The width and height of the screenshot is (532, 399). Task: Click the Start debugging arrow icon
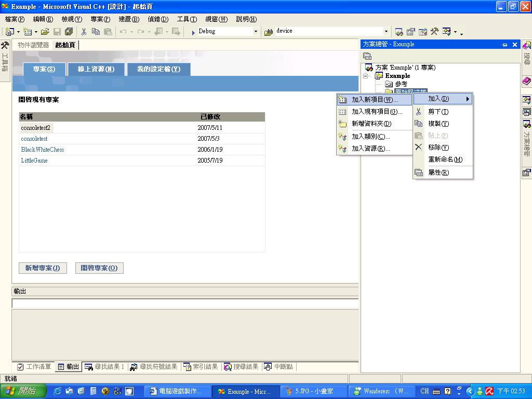(193, 32)
